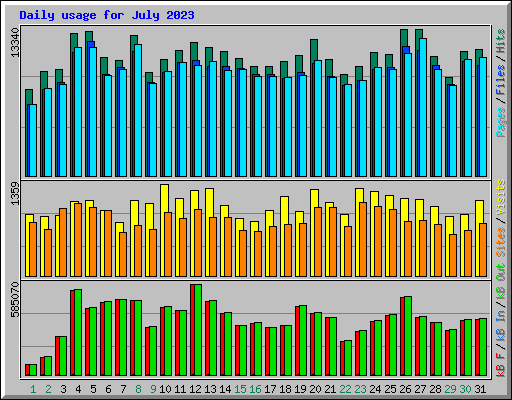This screenshot has height=400, width=512.
Task: Select day label 24 on the x-axis
Action: coord(375,389)
